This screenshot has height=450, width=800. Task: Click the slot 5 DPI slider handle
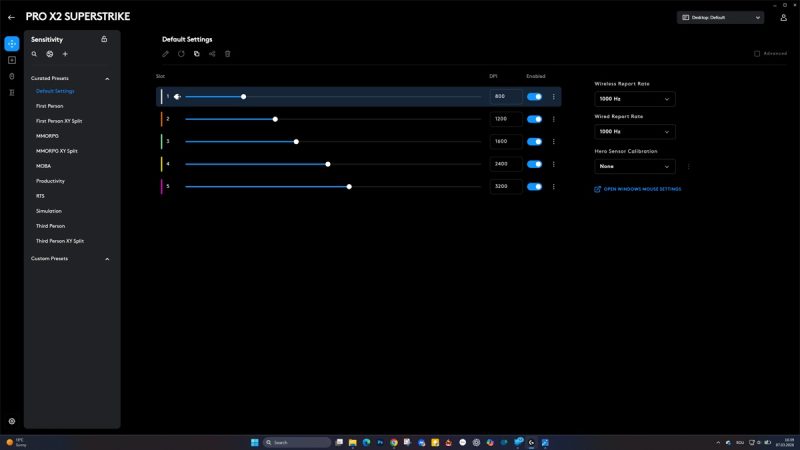[349, 186]
